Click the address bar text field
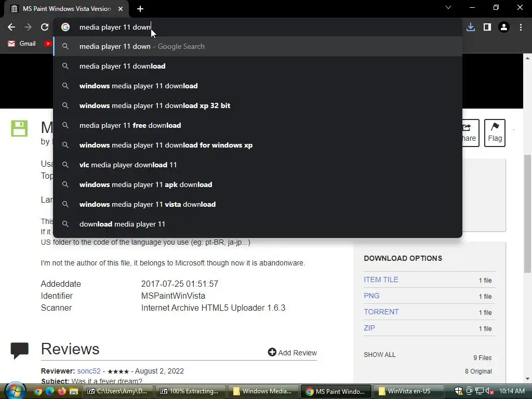This screenshot has width=532, height=399. point(258,27)
